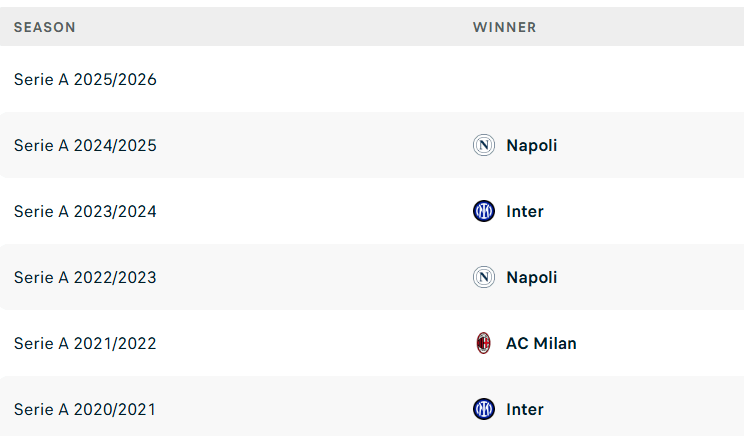Image resolution: width=744 pixels, height=436 pixels.
Task: Open Serie A 2025/2026 season
Action: 85,79
